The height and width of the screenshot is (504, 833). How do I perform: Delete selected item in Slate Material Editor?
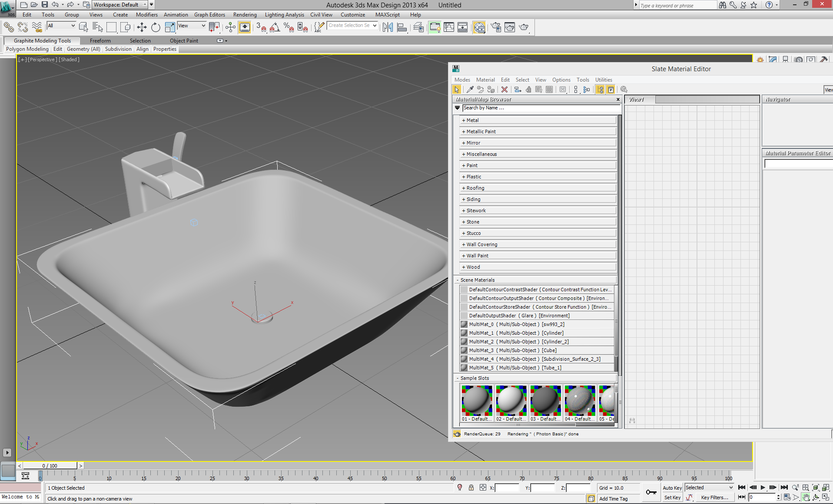pyautogui.click(x=504, y=89)
